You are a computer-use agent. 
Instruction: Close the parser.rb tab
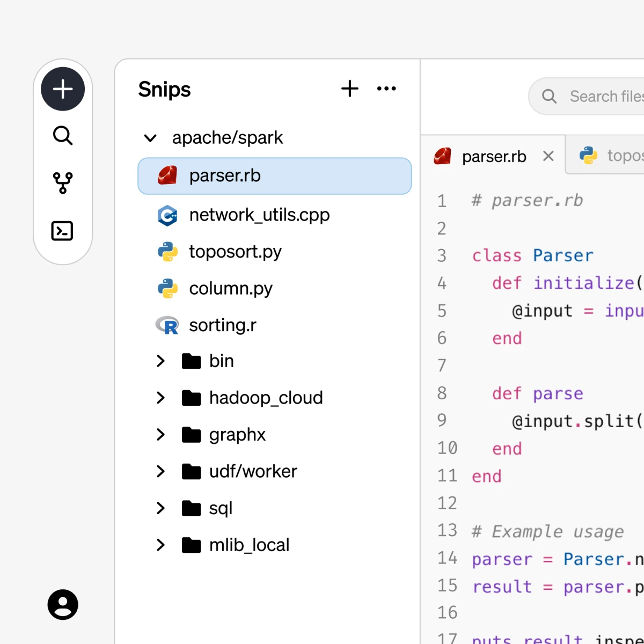coord(548,156)
